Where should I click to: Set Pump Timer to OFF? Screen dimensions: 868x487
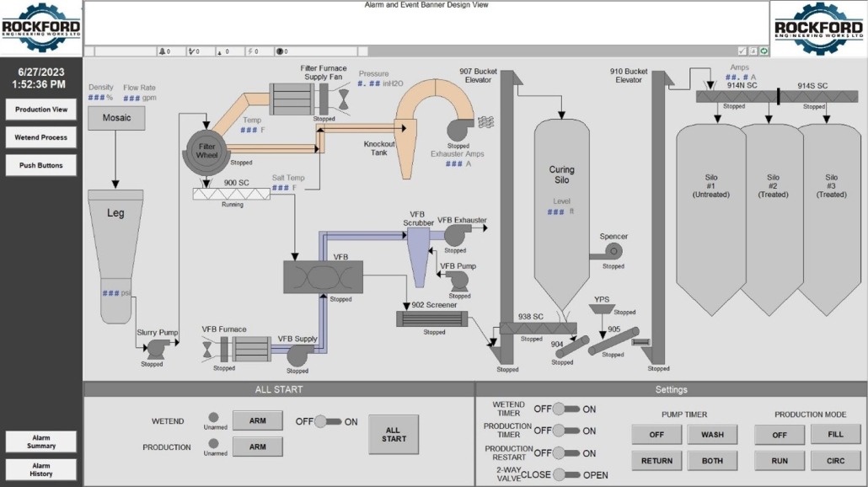pyautogui.click(x=656, y=435)
